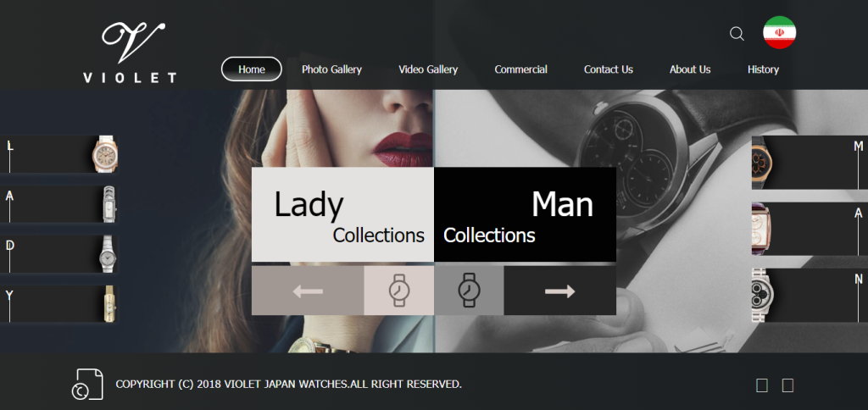
Task: Open the History menu item
Action: click(x=763, y=69)
